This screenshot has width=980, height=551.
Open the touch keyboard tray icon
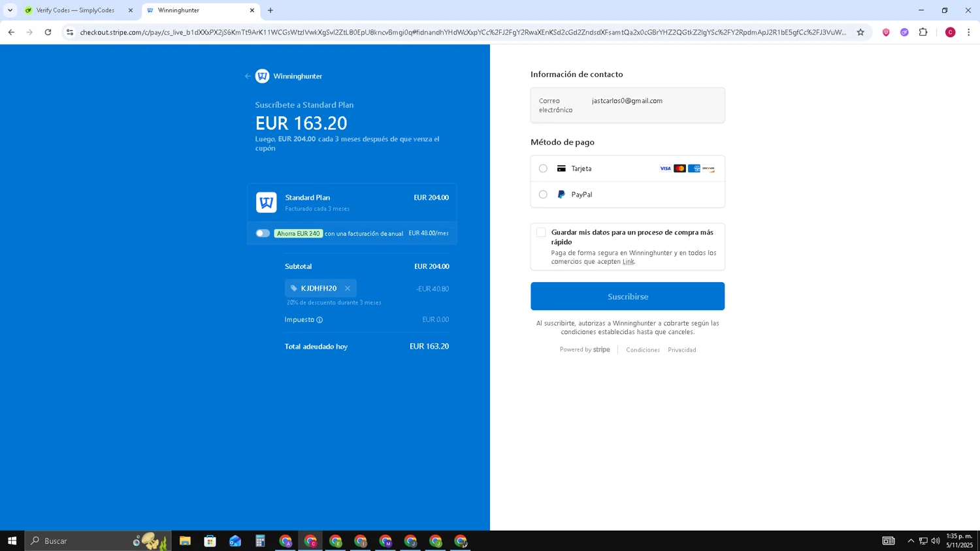click(889, 541)
